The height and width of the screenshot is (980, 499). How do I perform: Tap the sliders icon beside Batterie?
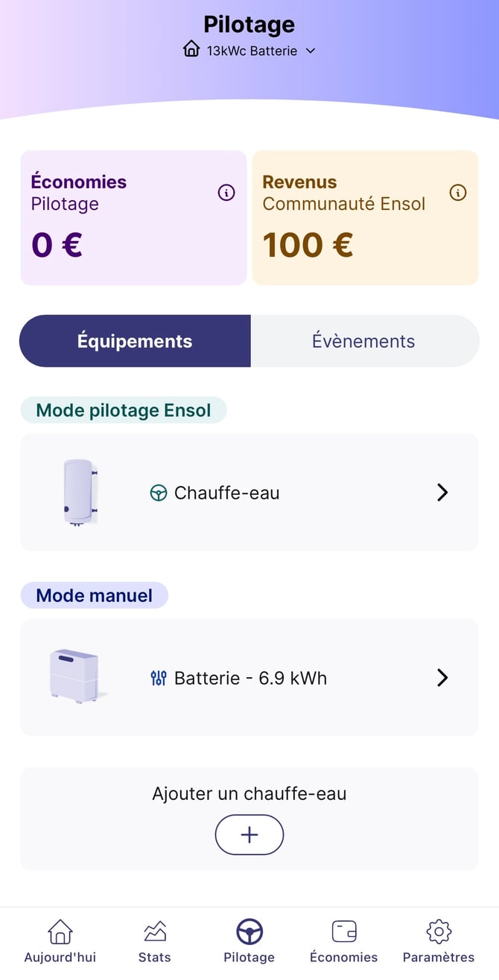coord(159,678)
